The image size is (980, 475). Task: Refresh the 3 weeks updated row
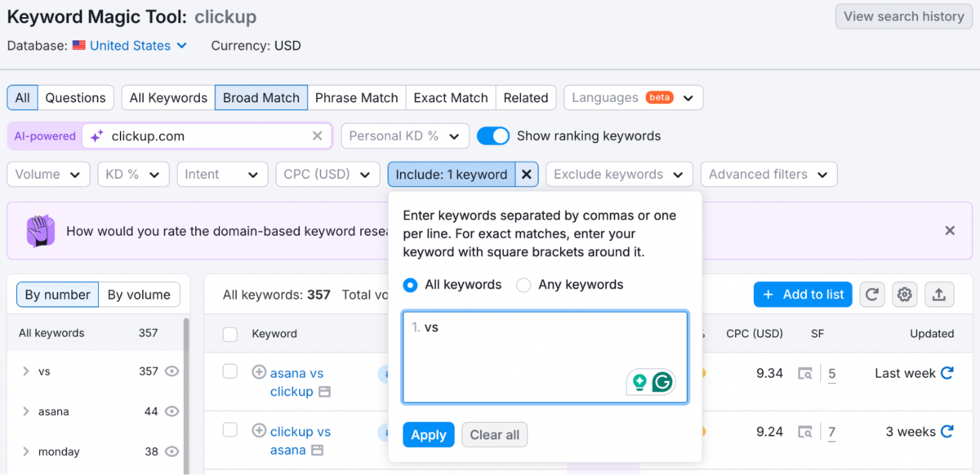(947, 431)
